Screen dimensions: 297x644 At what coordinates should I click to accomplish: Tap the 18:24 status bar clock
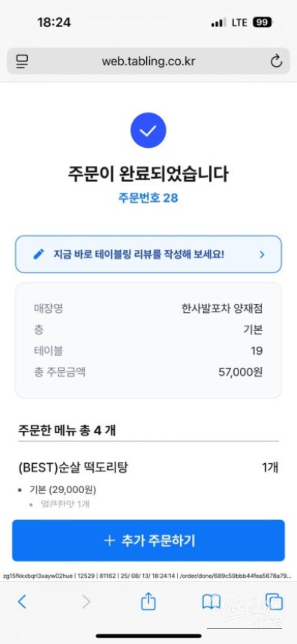coord(54,23)
